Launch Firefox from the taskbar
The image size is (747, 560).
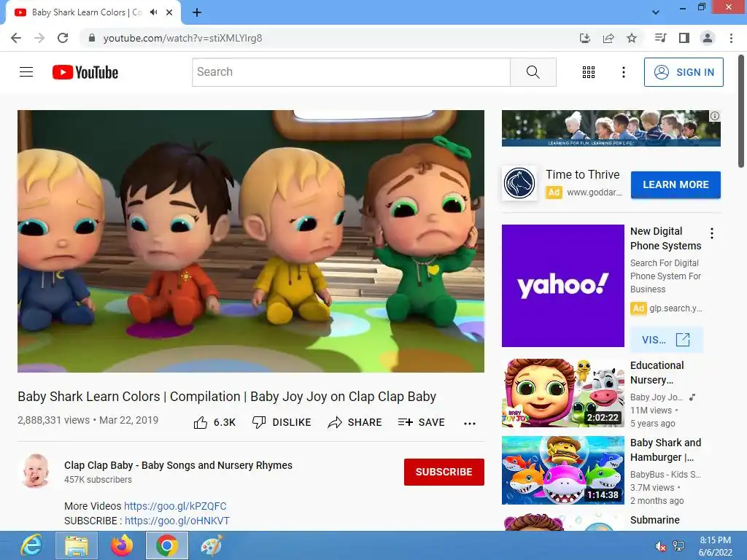(x=122, y=545)
